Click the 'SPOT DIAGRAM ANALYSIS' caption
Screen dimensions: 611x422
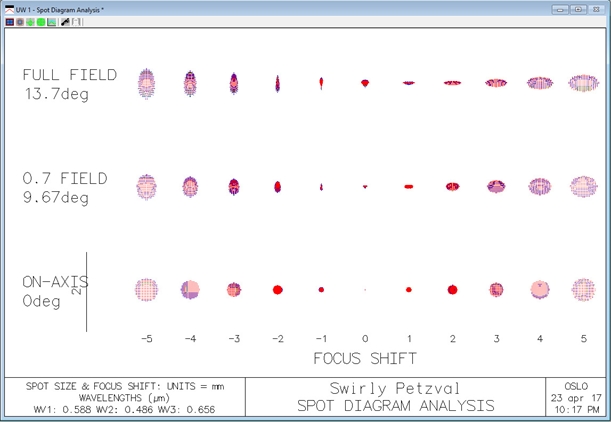tap(396, 406)
